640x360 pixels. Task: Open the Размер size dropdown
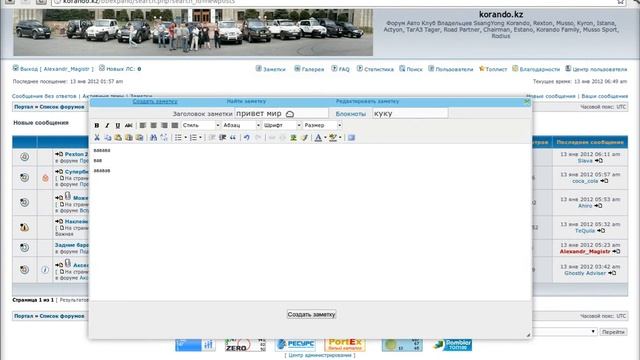[322, 125]
